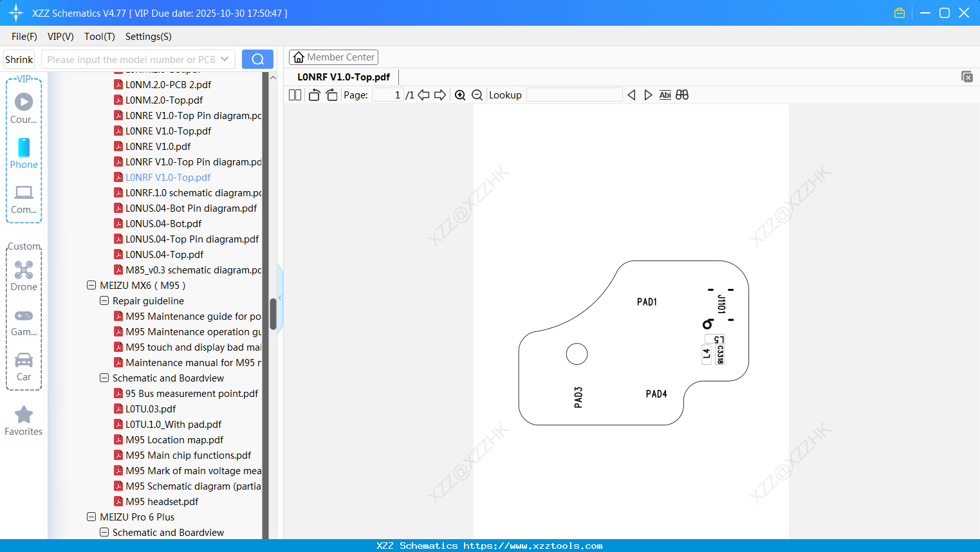Viewport: 980px width, 552px height.
Task: Collapse the Repair guideline tree branch
Action: pyautogui.click(x=104, y=300)
